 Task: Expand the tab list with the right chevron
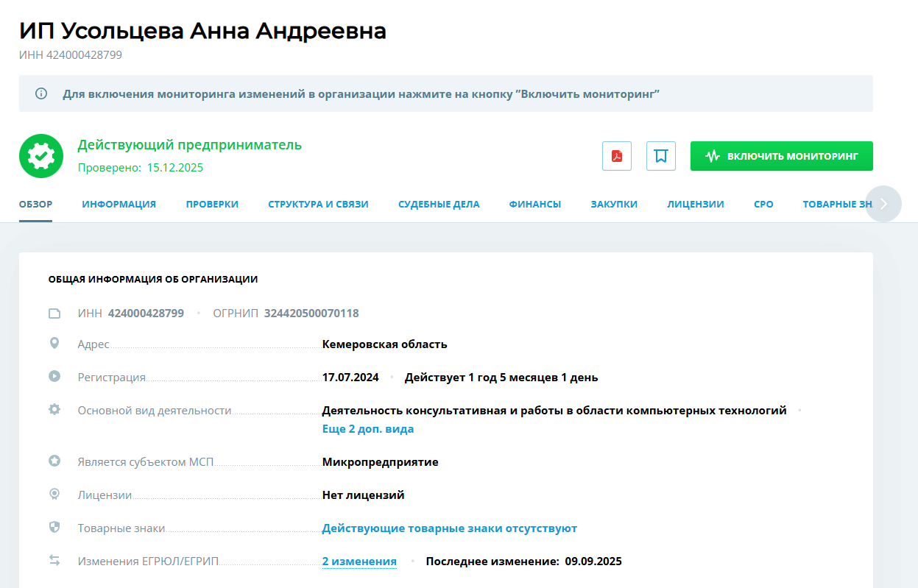click(883, 204)
